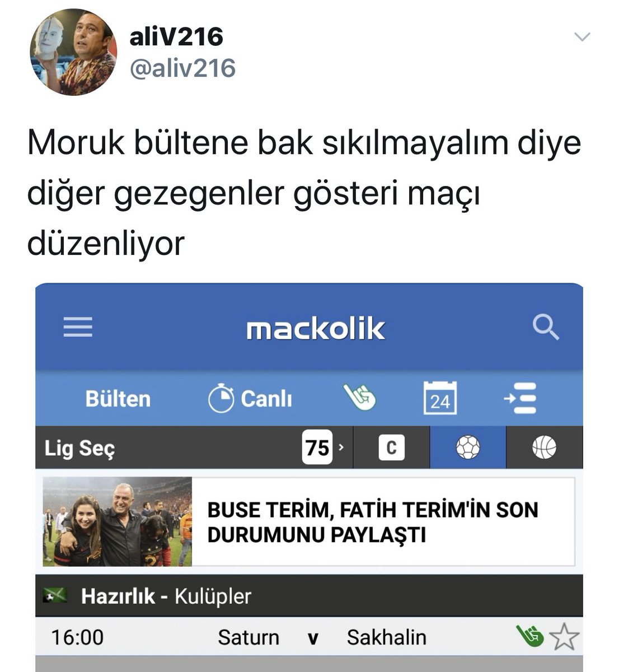The height and width of the screenshot is (672, 619).
Task: Select the football sport filter icon
Action: 468,447
